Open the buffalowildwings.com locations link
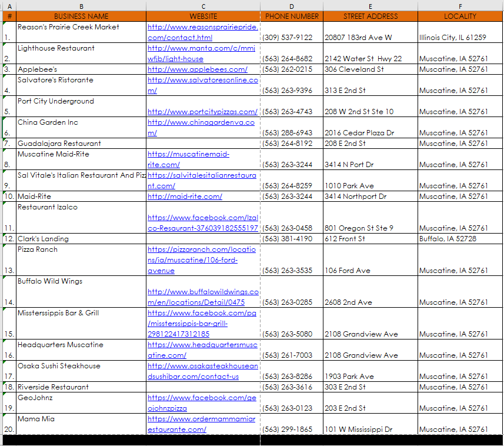Viewport: 504px width, 446px height. (203, 297)
